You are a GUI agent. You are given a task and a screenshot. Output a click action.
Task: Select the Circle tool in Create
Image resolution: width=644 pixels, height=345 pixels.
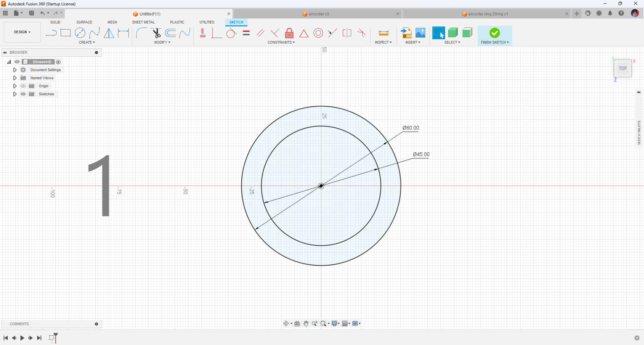tap(80, 33)
